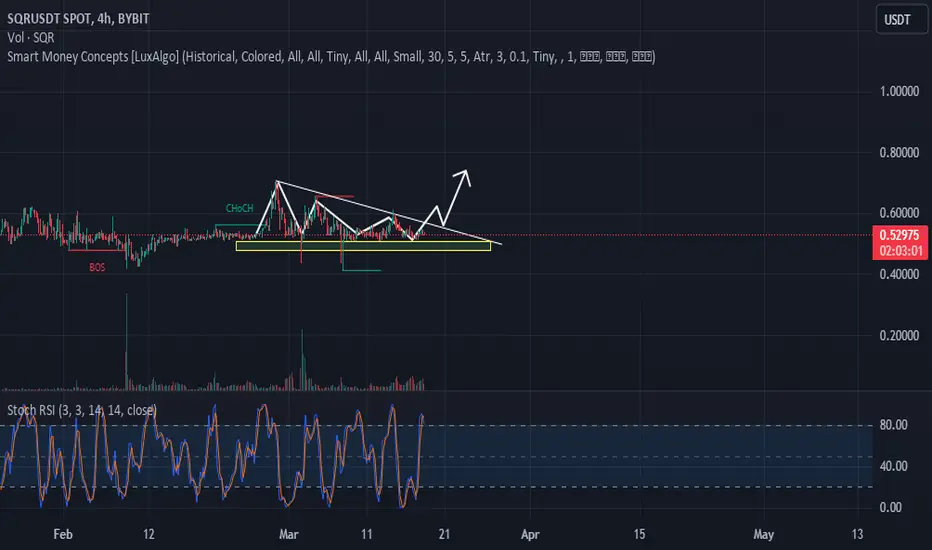Click the 0.20000 price axis label
Image resolution: width=932 pixels, height=550 pixels.
[899, 335]
